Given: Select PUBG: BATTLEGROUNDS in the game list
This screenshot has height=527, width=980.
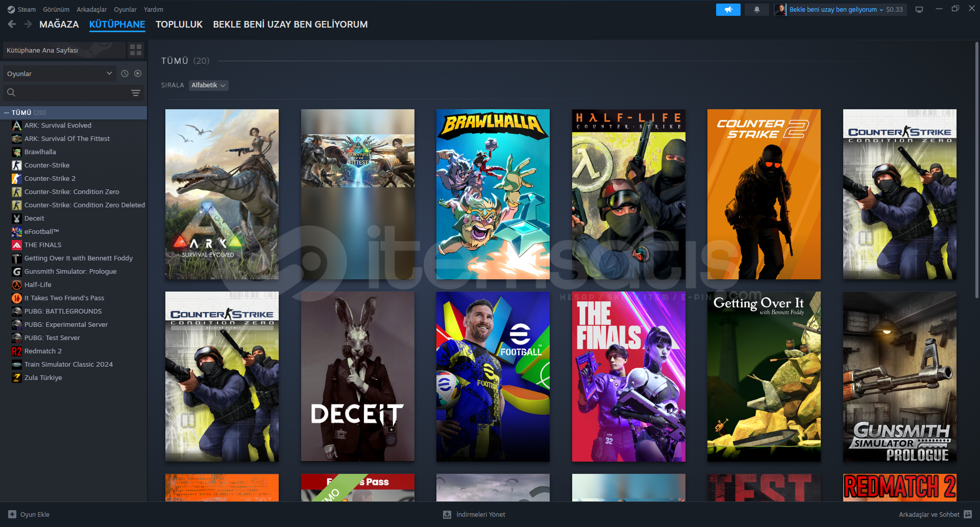Looking at the screenshot, I should click(73, 312).
